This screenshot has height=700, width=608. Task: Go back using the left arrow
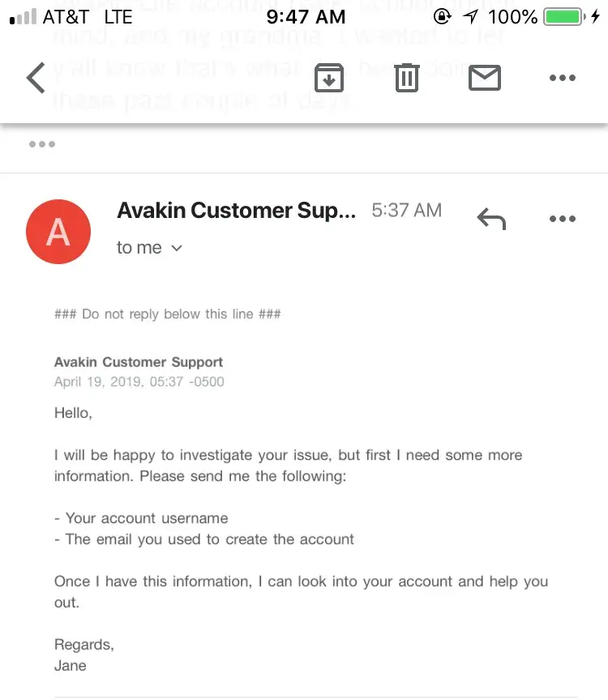tap(36, 78)
